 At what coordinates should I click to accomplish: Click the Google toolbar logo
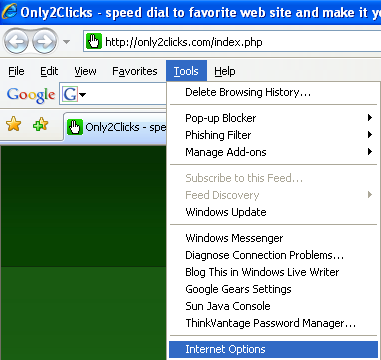pos(31,94)
